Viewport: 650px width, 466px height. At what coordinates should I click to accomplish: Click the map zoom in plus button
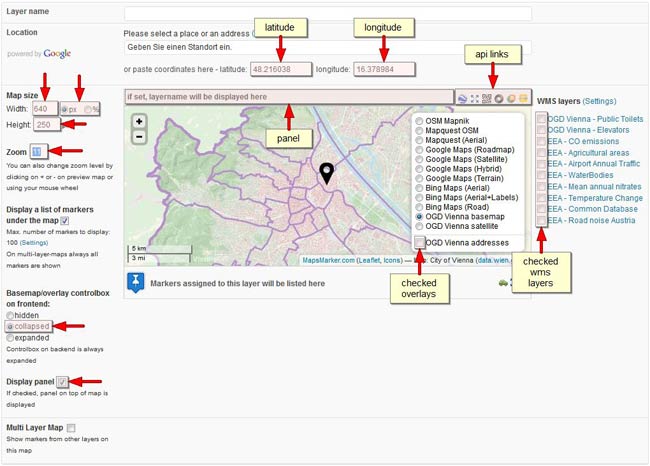pyautogui.click(x=139, y=121)
